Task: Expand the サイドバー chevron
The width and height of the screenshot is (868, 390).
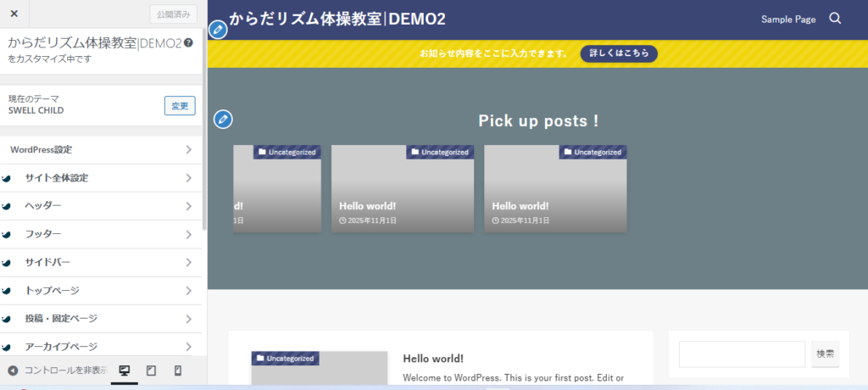Action: (x=189, y=263)
